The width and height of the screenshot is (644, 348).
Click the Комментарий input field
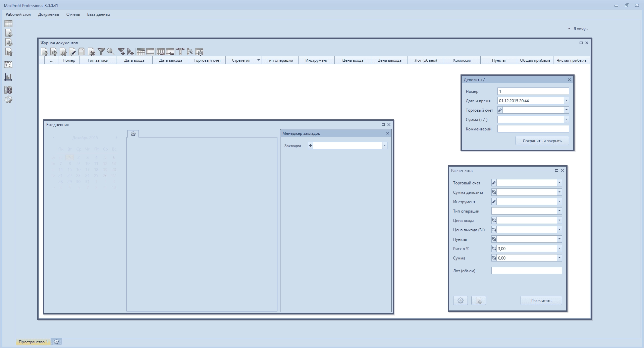pyautogui.click(x=533, y=129)
